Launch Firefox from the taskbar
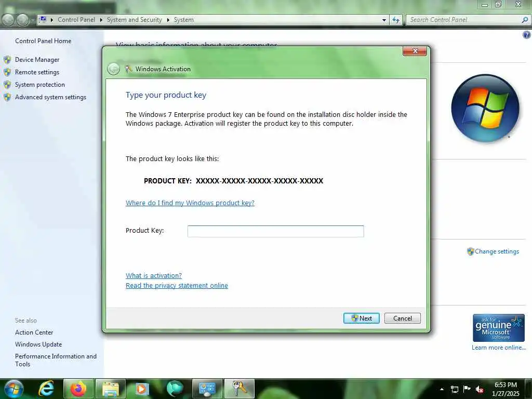Viewport: 532px width, 399px height. (x=78, y=389)
